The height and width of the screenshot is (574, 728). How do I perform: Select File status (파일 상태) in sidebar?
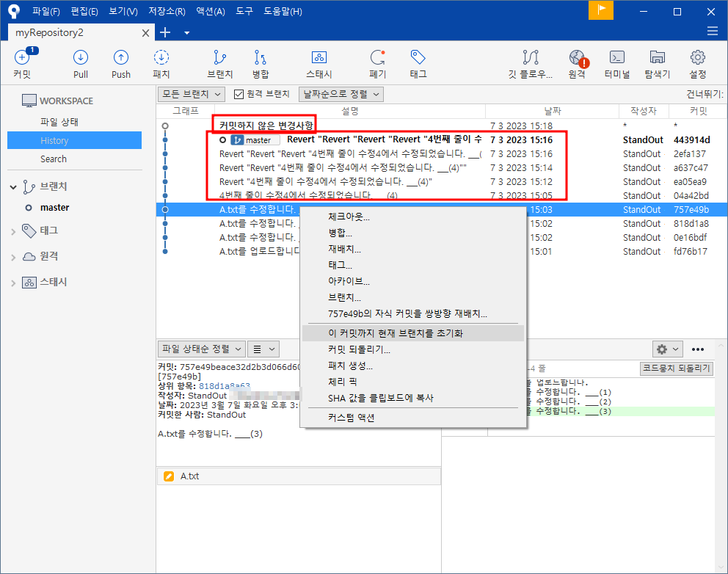59,122
